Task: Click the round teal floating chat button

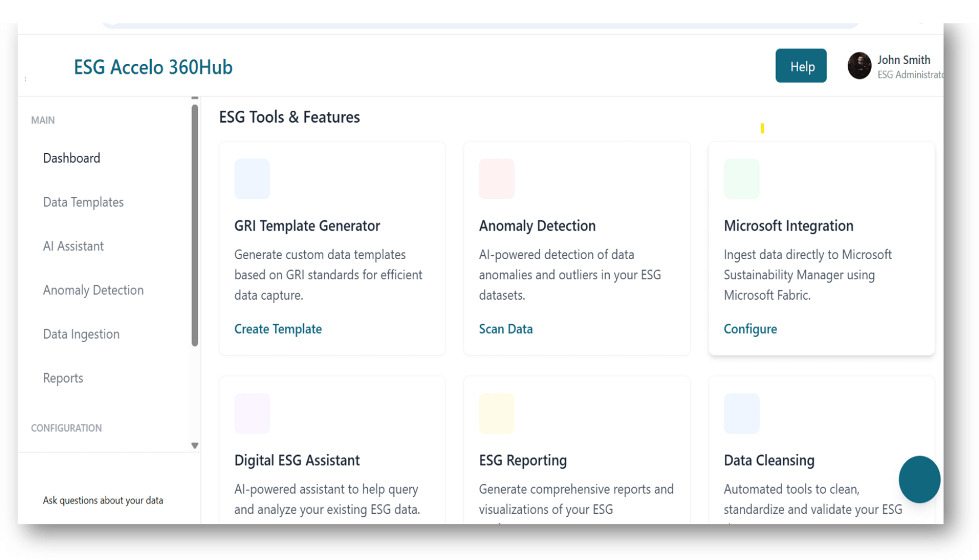Action: [919, 479]
